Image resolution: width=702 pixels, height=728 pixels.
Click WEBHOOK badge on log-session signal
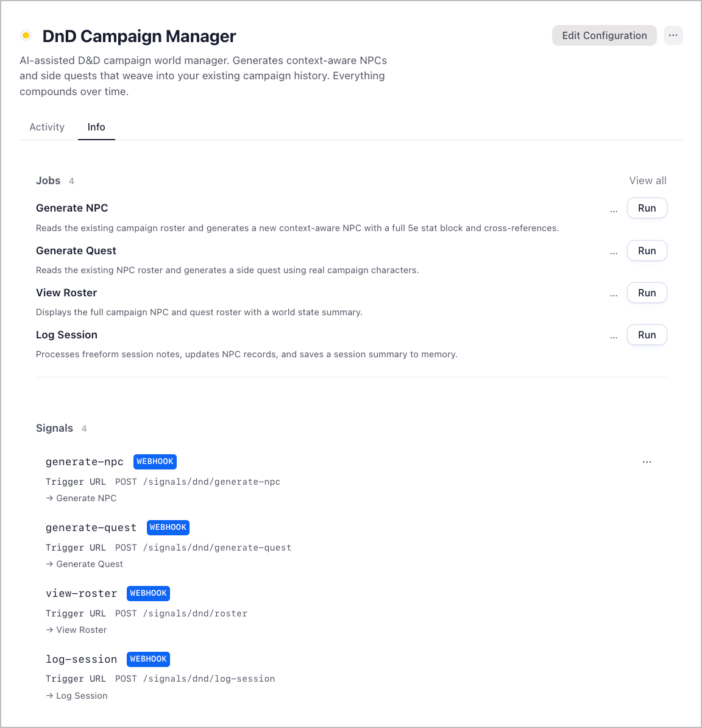click(x=148, y=659)
